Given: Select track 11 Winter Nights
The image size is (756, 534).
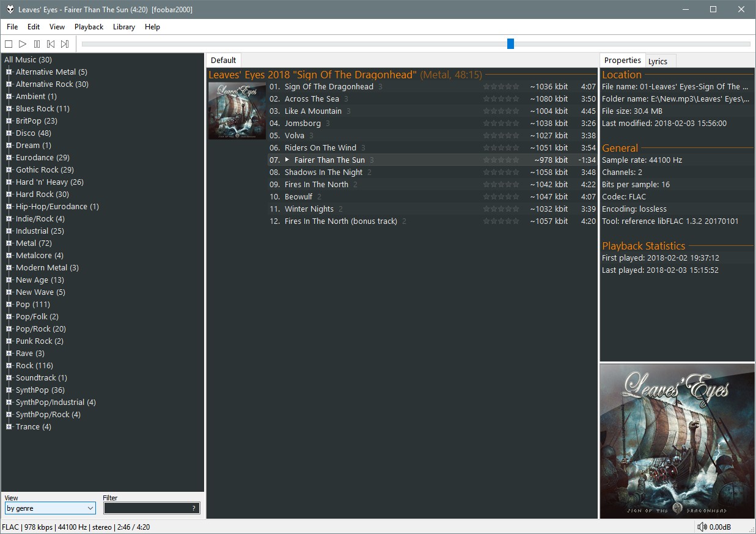Looking at the screenshot, I should [x=432, y=209].
